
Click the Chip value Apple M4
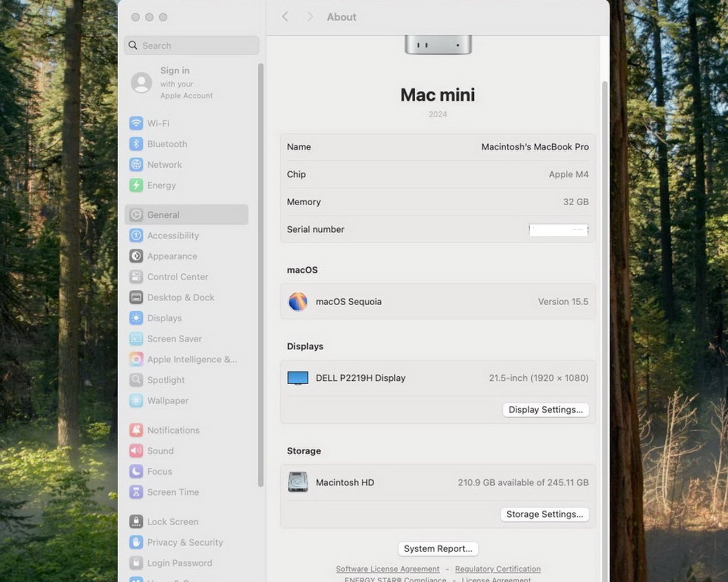click(x=569, y=174)
